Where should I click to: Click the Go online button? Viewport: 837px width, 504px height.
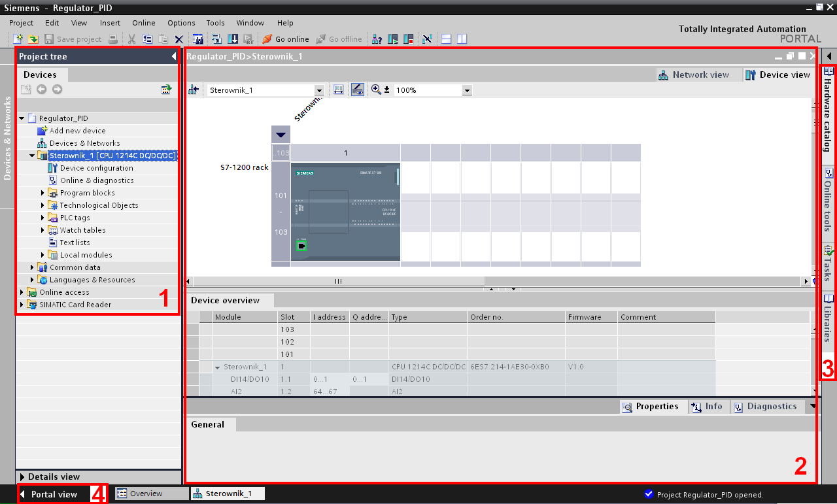(x=286, y=39)
